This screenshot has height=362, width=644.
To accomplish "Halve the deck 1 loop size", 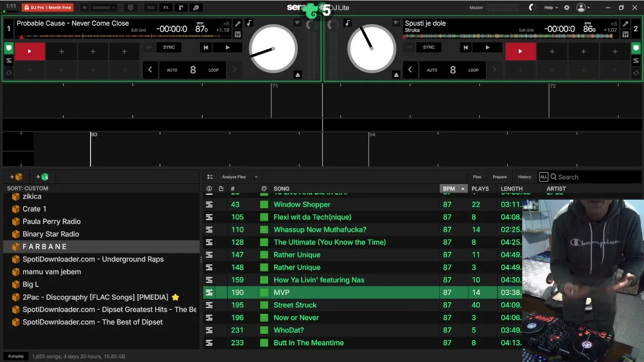I will coord(150,70).
